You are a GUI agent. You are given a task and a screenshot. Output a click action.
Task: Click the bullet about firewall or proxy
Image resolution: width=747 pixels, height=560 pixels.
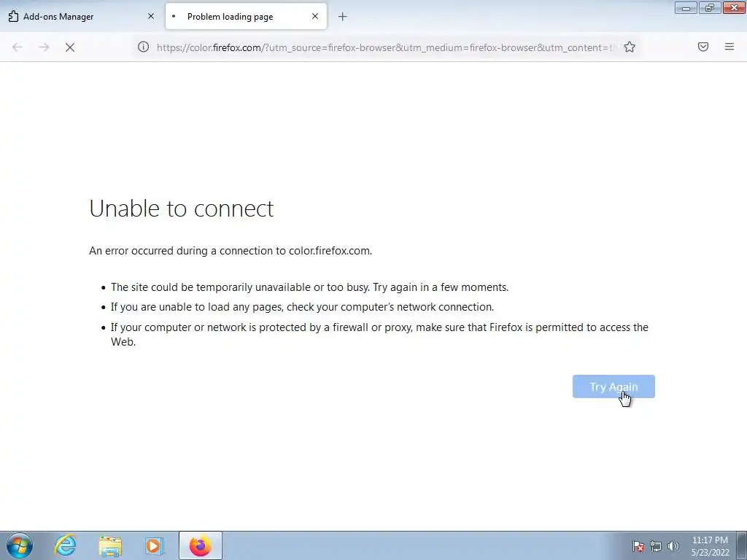[x=379, y=334]
